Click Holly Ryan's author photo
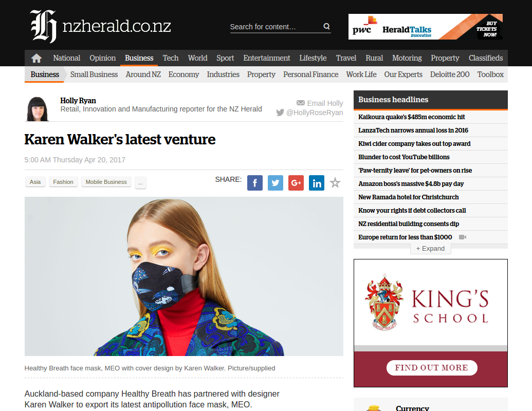The height and width of the screenshot is (411, 532). click(x=38, y=109)
